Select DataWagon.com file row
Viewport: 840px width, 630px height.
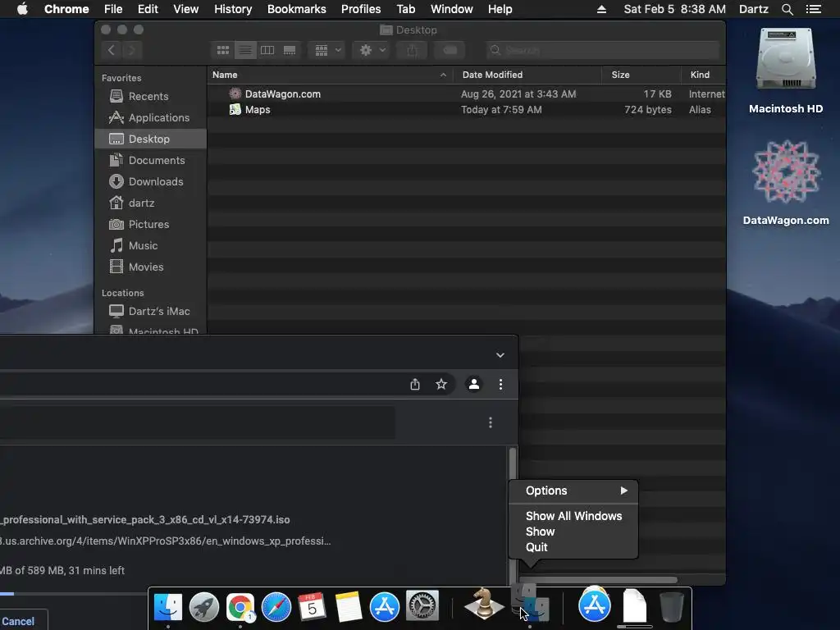pos(466,94)
